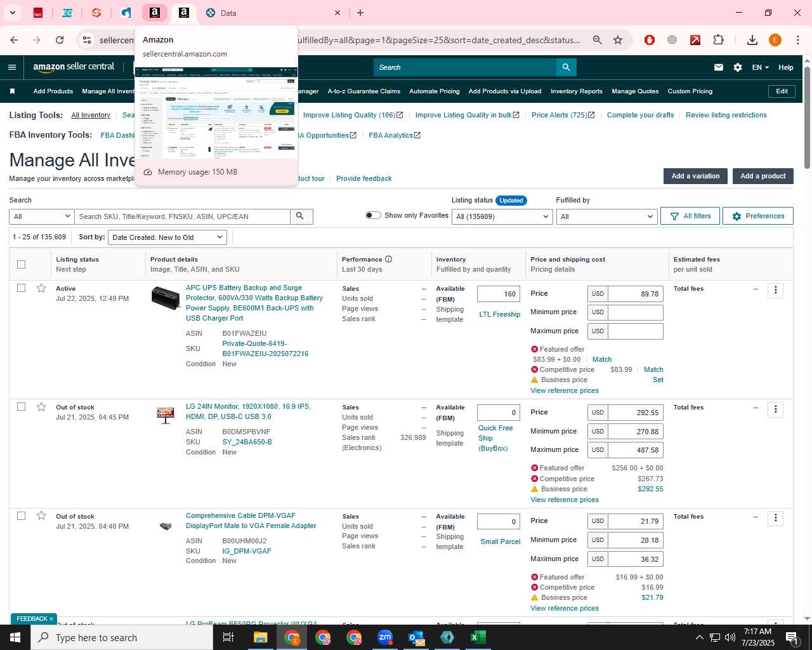Reload the page with browser refresh icon

[x=60, y=40]
